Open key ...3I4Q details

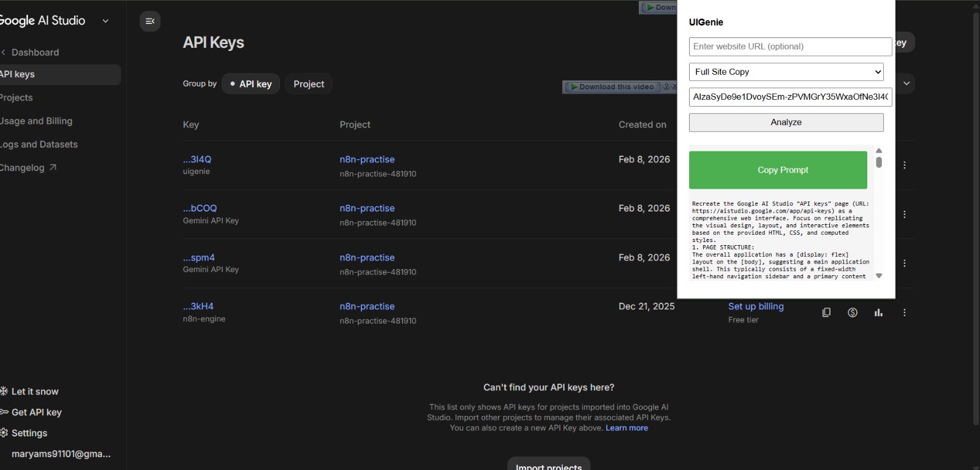197,159
